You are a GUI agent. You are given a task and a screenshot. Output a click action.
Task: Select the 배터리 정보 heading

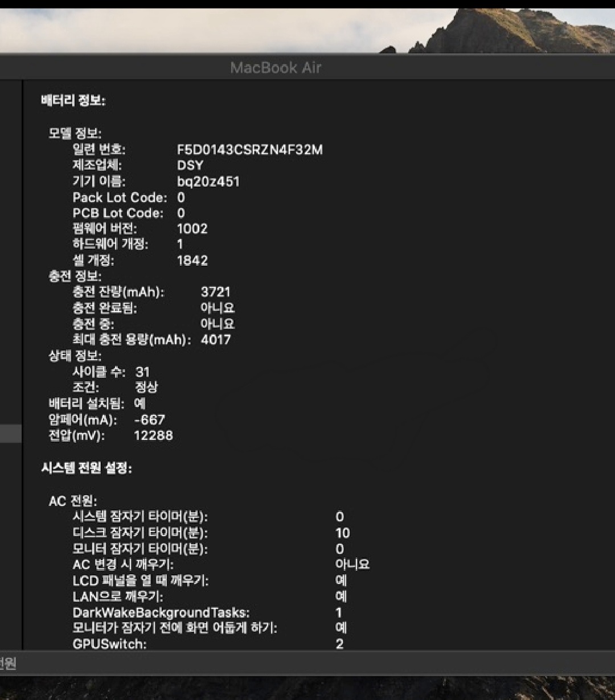73,101
